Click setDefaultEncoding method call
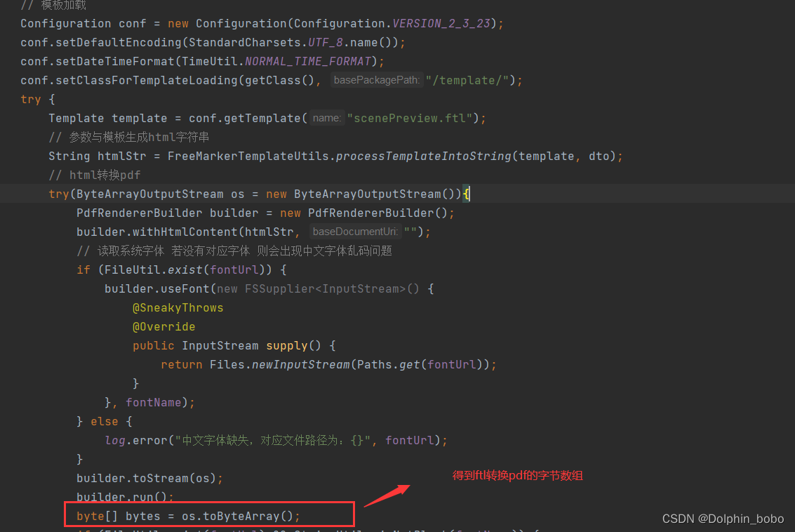 coord(118,43)
